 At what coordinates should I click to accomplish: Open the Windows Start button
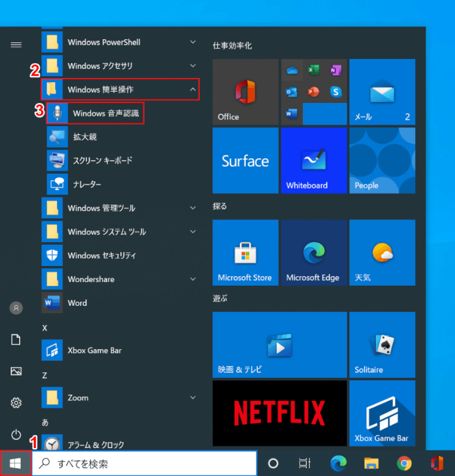coord(15,464)
